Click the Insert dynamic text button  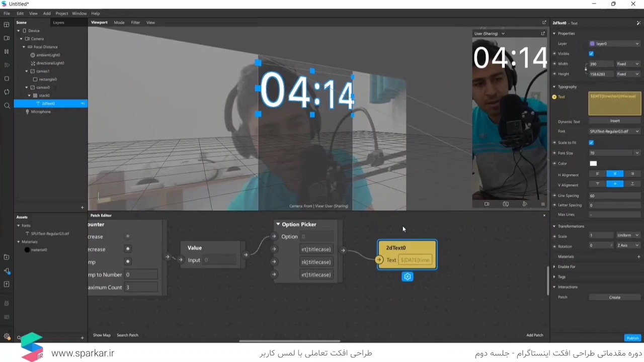[x=615, y=121]
